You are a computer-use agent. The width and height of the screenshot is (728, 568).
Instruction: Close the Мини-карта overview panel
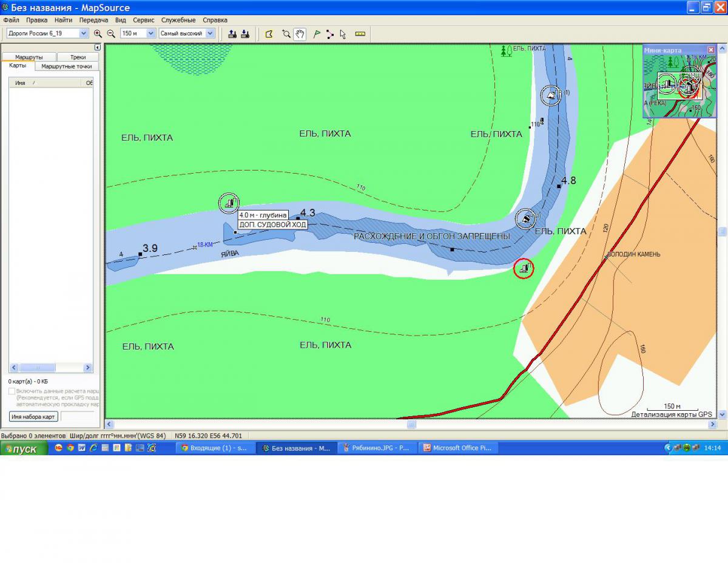[710, 50]
